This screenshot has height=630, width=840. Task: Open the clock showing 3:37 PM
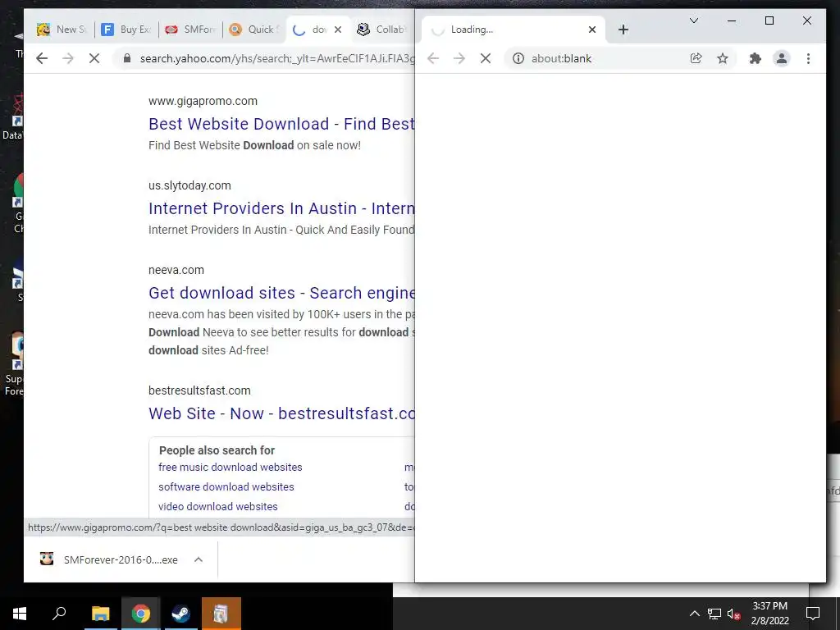(x=769, y=614)
